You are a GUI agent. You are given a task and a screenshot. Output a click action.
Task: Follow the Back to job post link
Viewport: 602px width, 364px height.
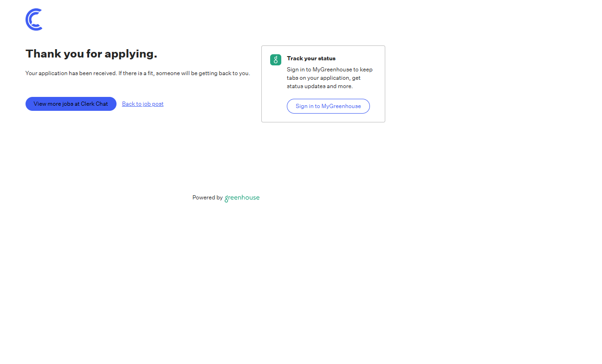tap(142, 104)
